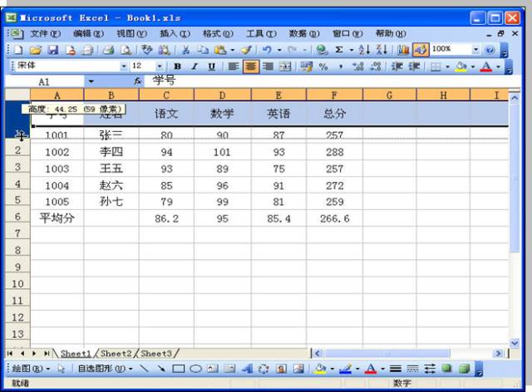Open the zoom percentage dropdown

pyautogui.click(x=476, y=50)
